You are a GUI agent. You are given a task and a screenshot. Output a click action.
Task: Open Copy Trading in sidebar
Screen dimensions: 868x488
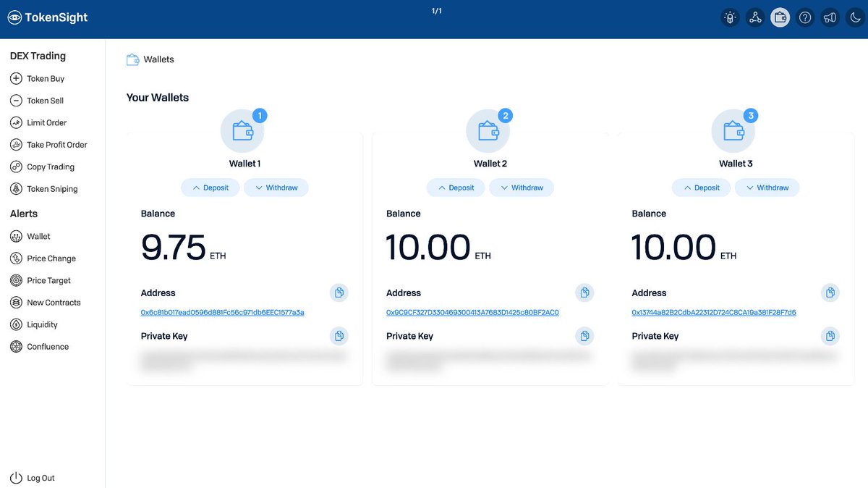coord(42,167)
